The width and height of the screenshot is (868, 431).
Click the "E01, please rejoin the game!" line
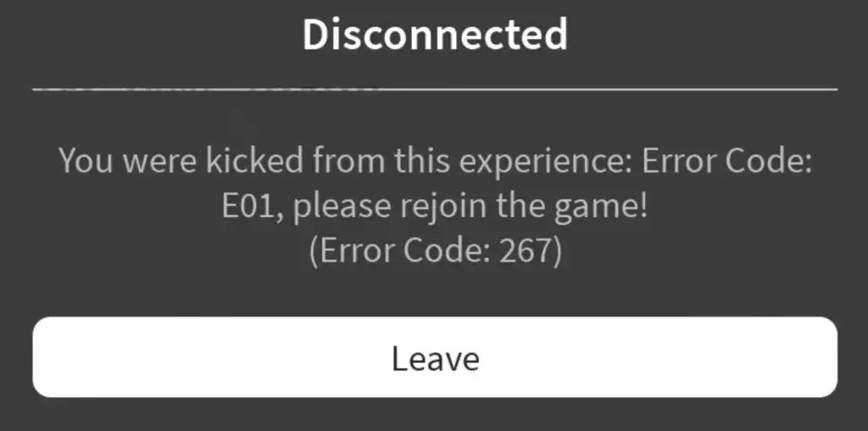pyautogui.click(x=435, y=206)
